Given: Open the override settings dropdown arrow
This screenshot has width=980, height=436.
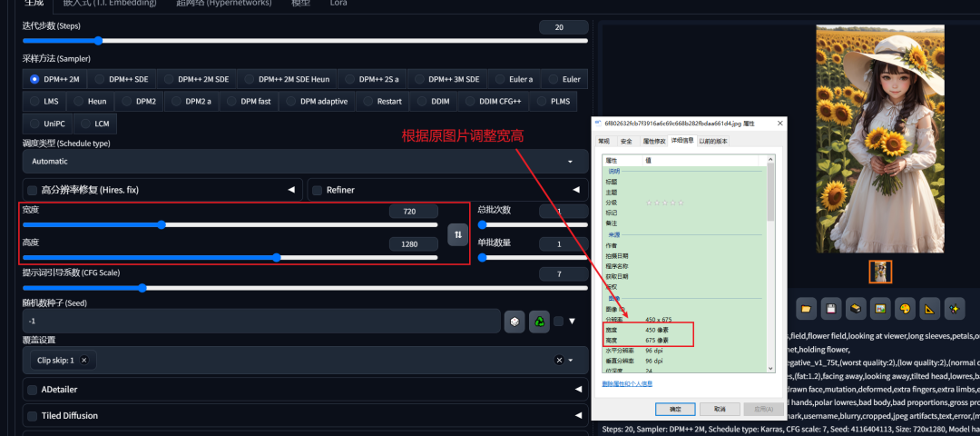Looking at the screenshot, I should pyautogui.click(x=571, y=361).
